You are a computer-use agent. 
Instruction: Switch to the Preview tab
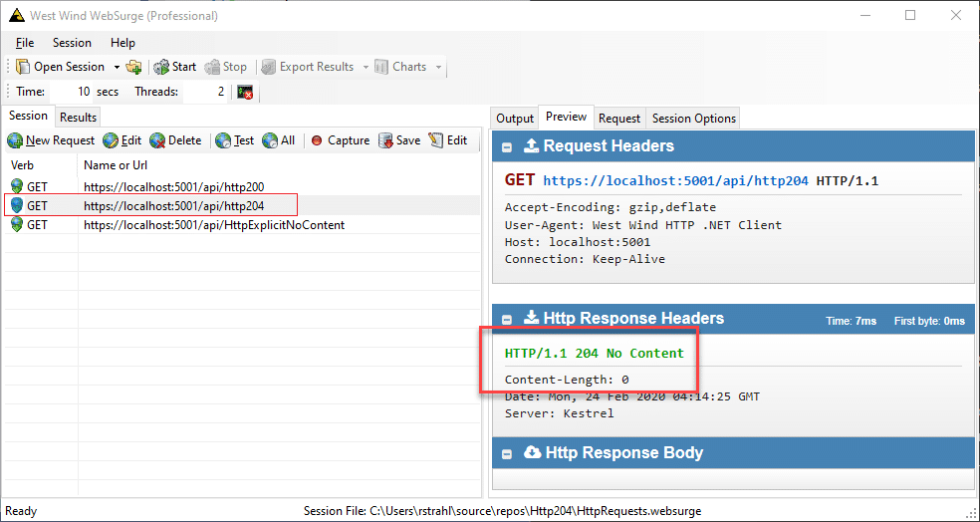click(566, 117)
